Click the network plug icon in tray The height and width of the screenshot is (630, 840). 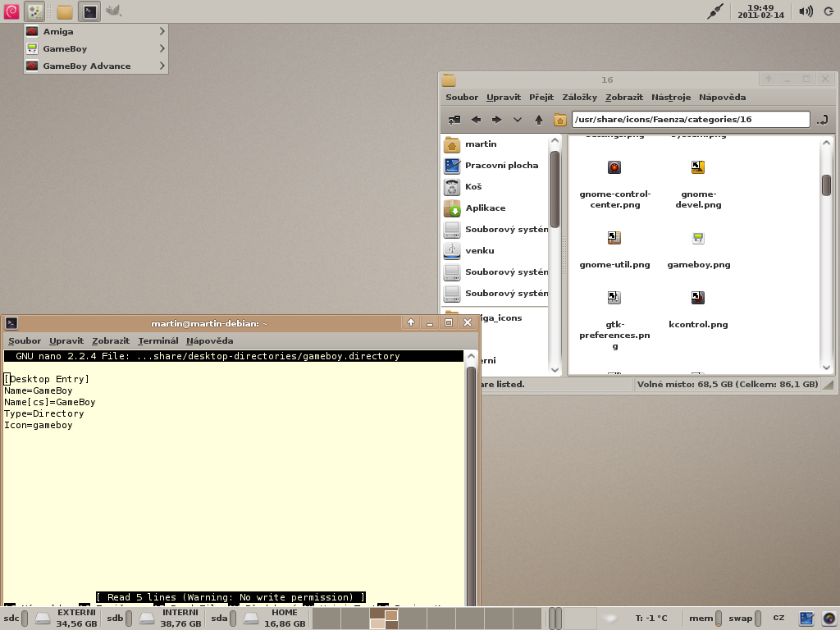(715, 11)
